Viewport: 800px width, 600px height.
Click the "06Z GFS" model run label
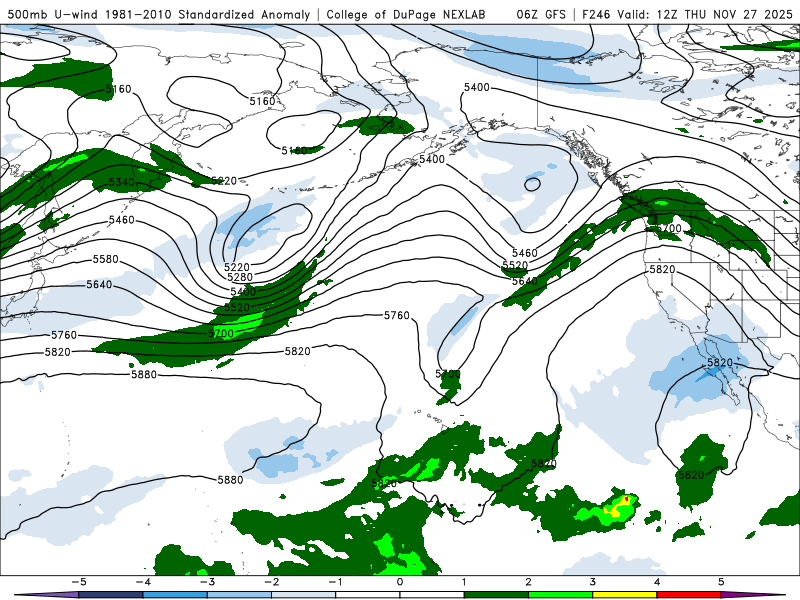coord(541,15)
